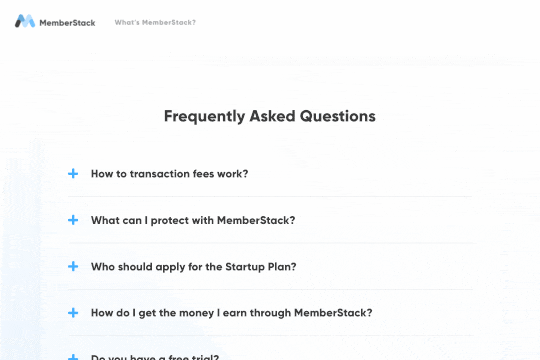Click divider line below 'What can I protect' question

272,243
